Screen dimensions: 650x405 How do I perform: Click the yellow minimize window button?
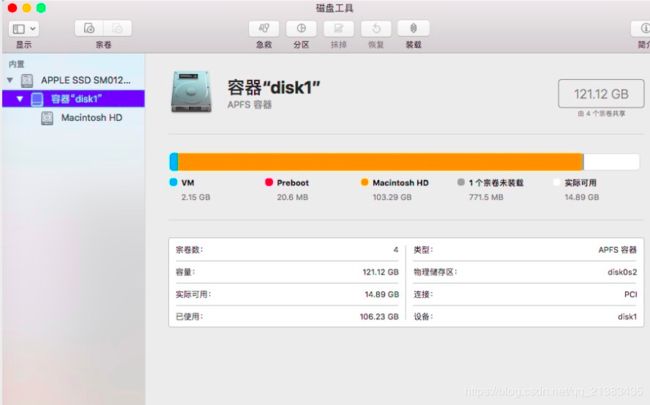pos(27,8)
